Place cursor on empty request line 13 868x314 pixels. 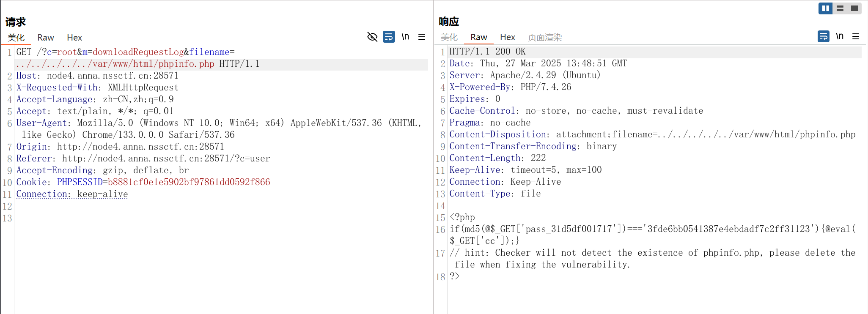221,218
